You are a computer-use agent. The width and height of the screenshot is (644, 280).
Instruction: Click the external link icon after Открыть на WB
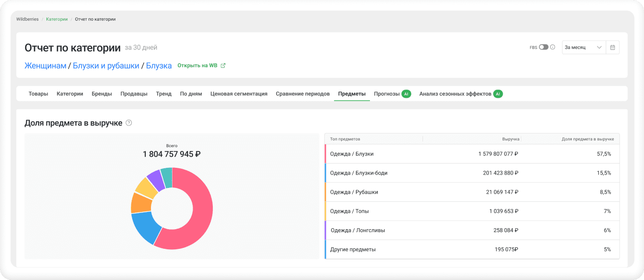[223, 66]
